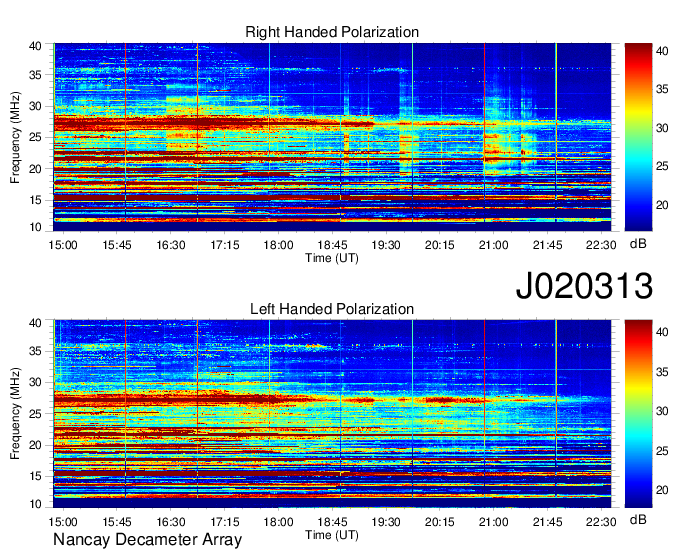Click the 18:00 tick label on upper plot

[x=278, y=245]
